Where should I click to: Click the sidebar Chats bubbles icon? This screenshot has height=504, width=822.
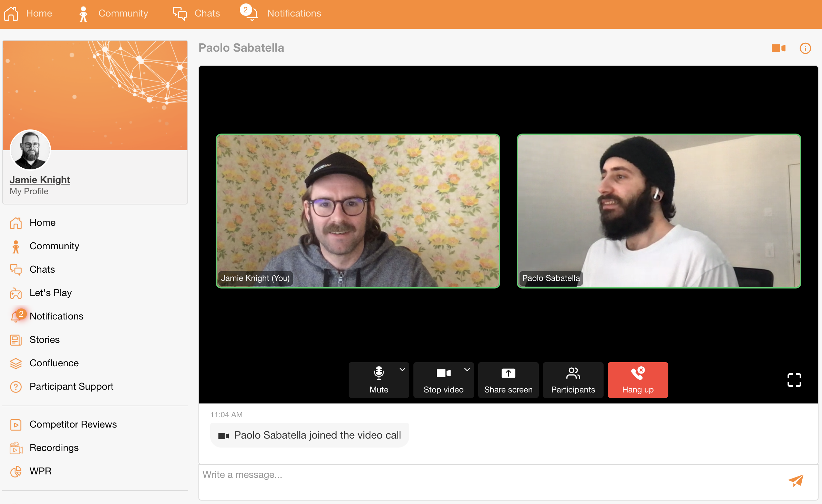16,270
